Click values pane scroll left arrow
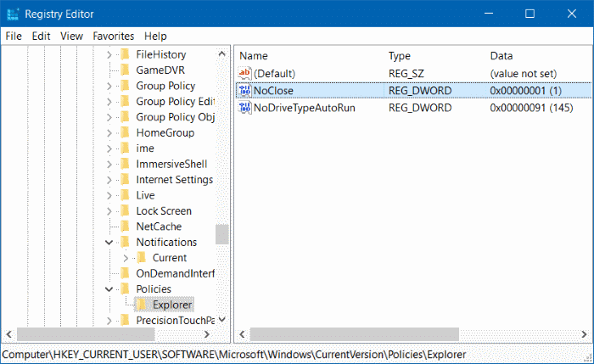The height and width of the screenshot is (364, 594). point(243,334)
